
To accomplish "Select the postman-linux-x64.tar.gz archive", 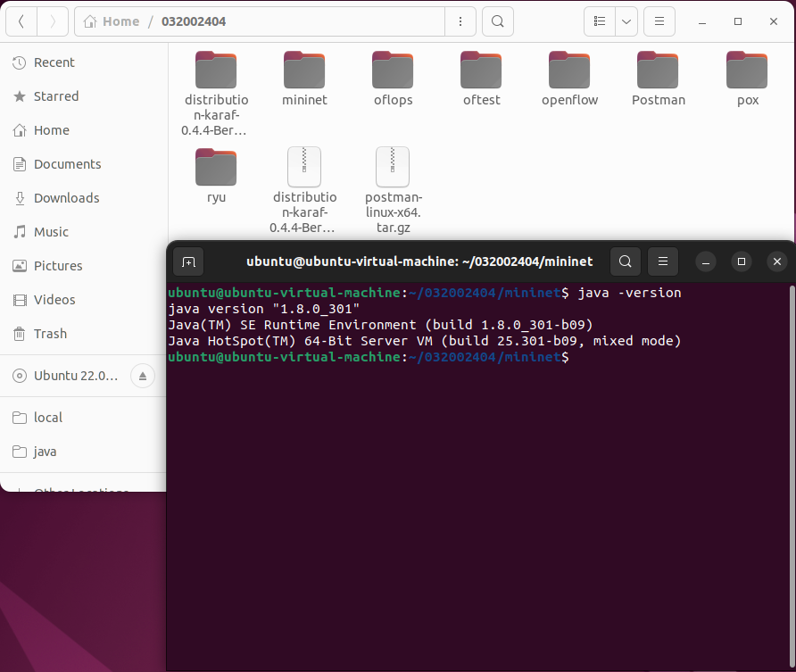I will tap(393, 190).
